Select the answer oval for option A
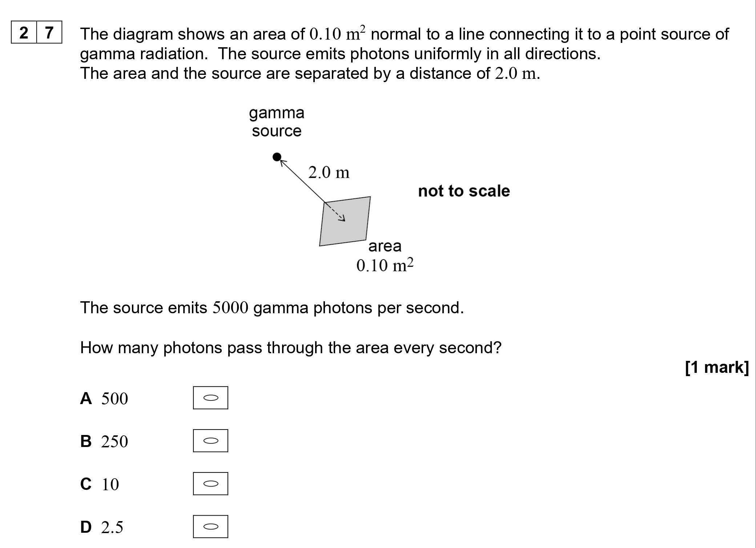The height and width of the screenshot is (548, 756). click(x=210, y=398)
